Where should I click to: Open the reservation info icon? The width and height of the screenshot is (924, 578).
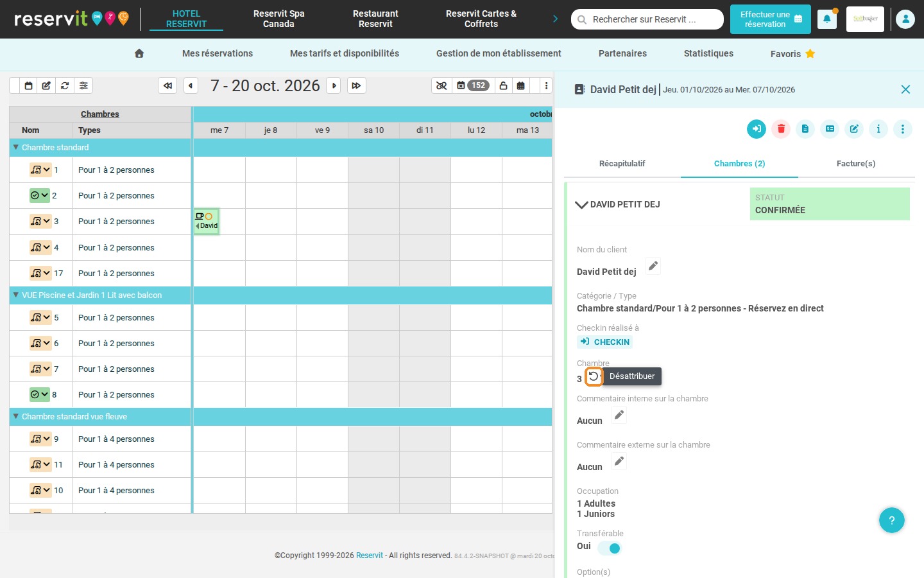click(878, 129)
